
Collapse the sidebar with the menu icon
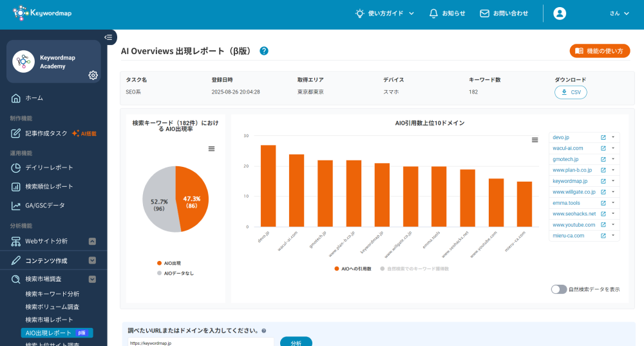(x=108, y=37)
